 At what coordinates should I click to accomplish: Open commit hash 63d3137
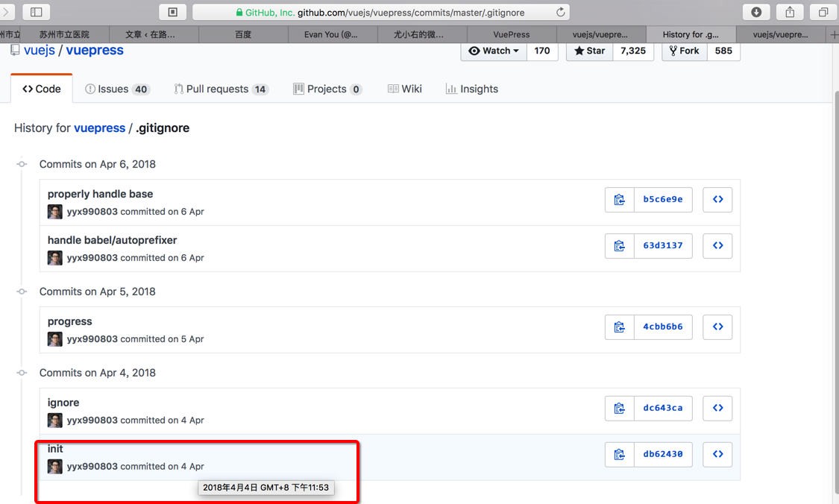click(663, 245)
